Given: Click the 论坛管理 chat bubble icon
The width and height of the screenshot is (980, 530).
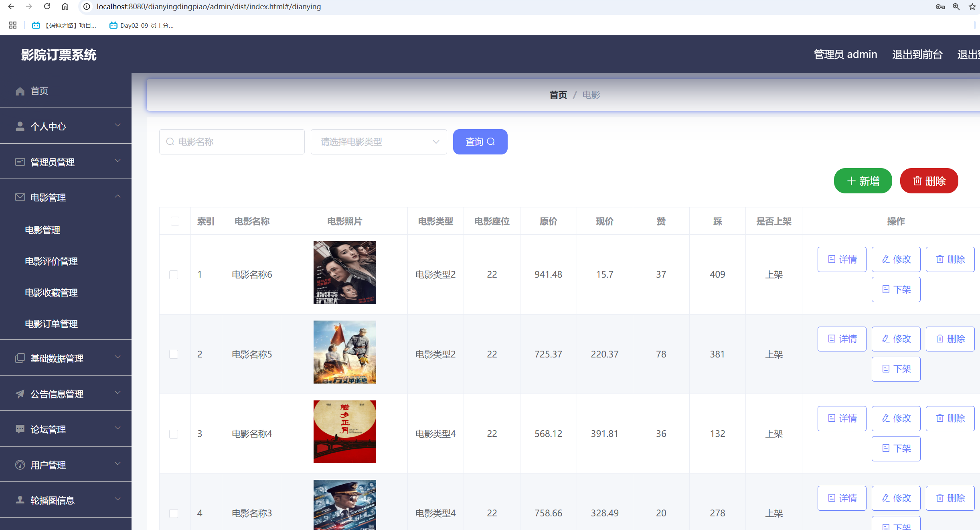Looking at the screenshot, I should point(20,429).
